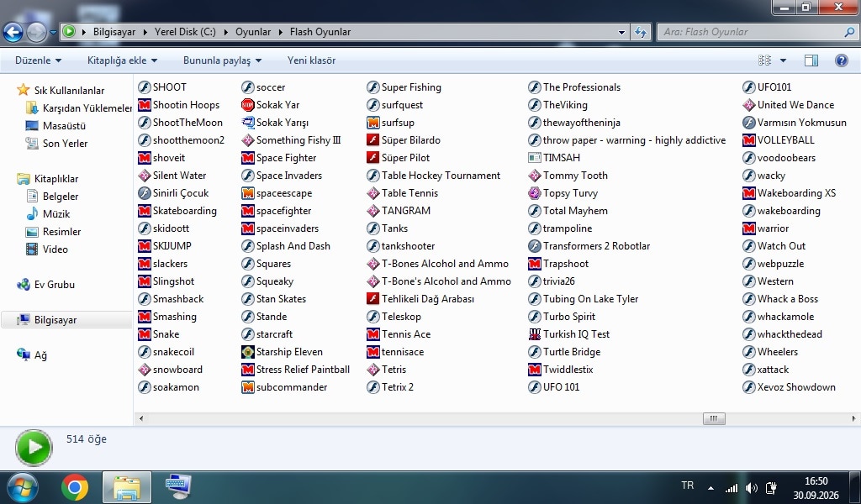
Task: Click the Ara: Flash Oyunlar search box
Action: click(758, 32)
